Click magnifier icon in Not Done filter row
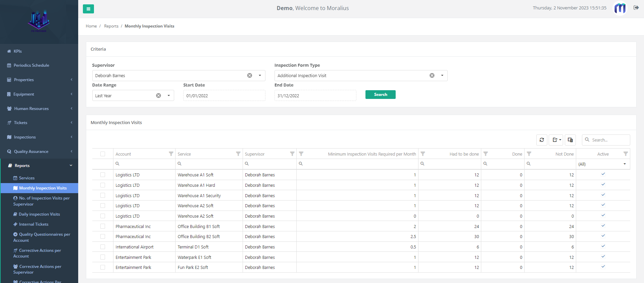Viewport: 644px width, 283px height. pos(529,164)
